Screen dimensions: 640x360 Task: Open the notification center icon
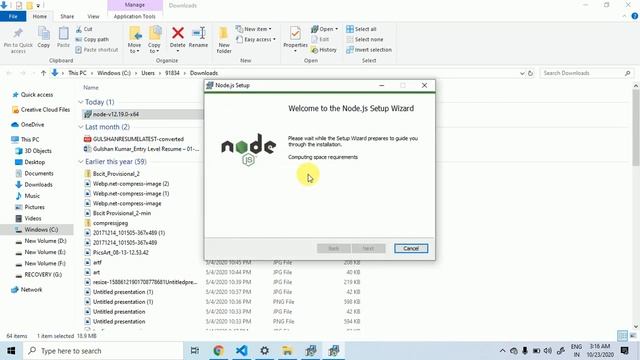tap(624, 351)
